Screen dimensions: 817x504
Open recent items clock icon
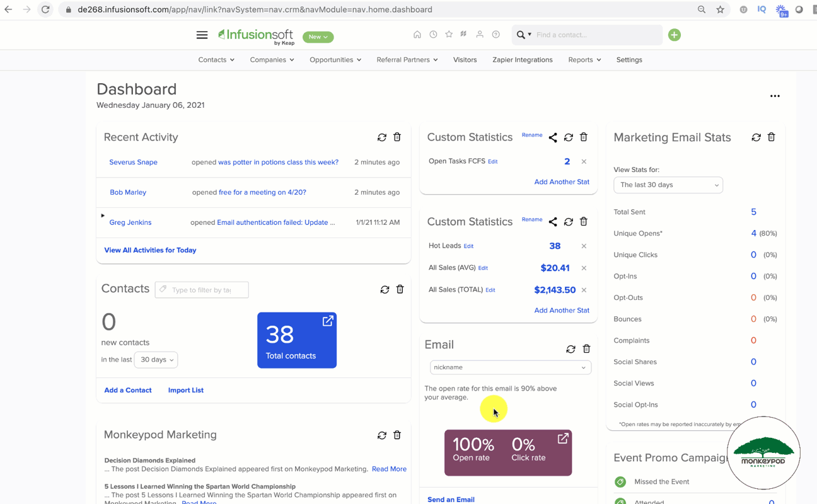click(433, 35)
